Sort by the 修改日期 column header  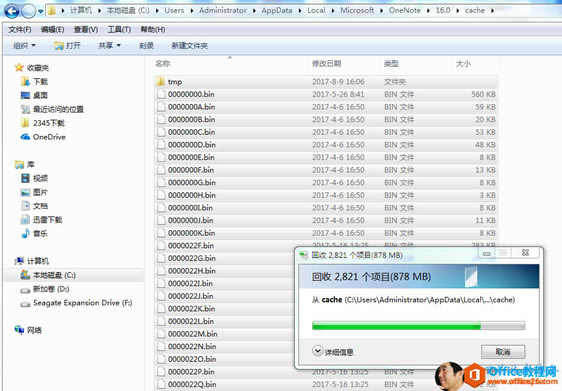pos(326,64)
